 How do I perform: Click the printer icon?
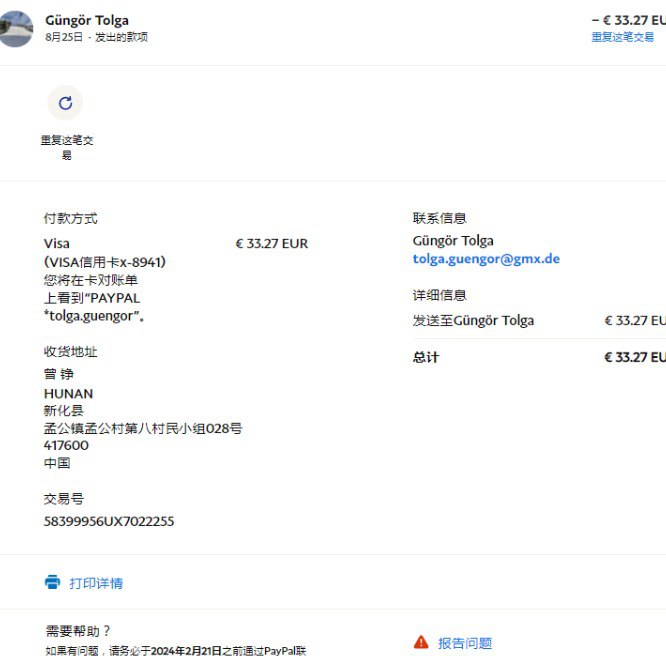52,582
